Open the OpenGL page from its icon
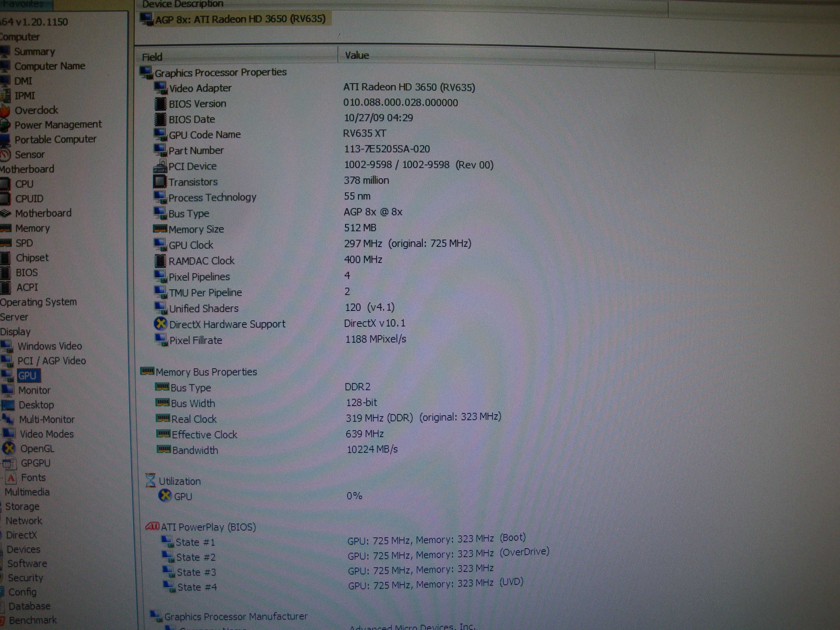This screenshot has height=630, width=840. (x=9, y=449)
